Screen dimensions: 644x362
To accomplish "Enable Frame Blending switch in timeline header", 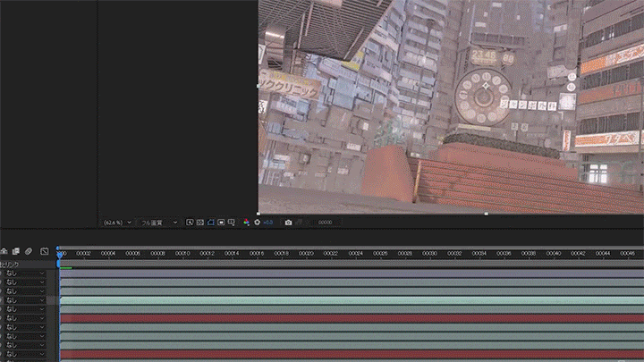I will [x=16, y=251].
